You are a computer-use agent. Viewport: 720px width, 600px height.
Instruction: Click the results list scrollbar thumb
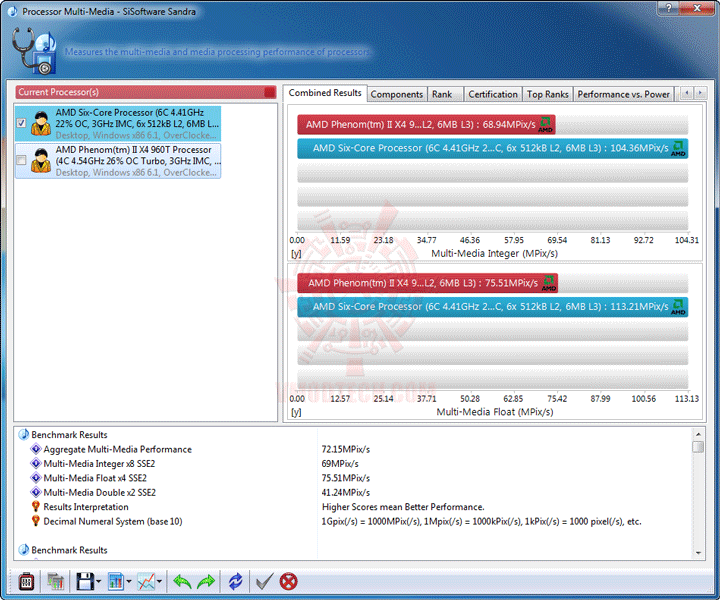[698, 447]
